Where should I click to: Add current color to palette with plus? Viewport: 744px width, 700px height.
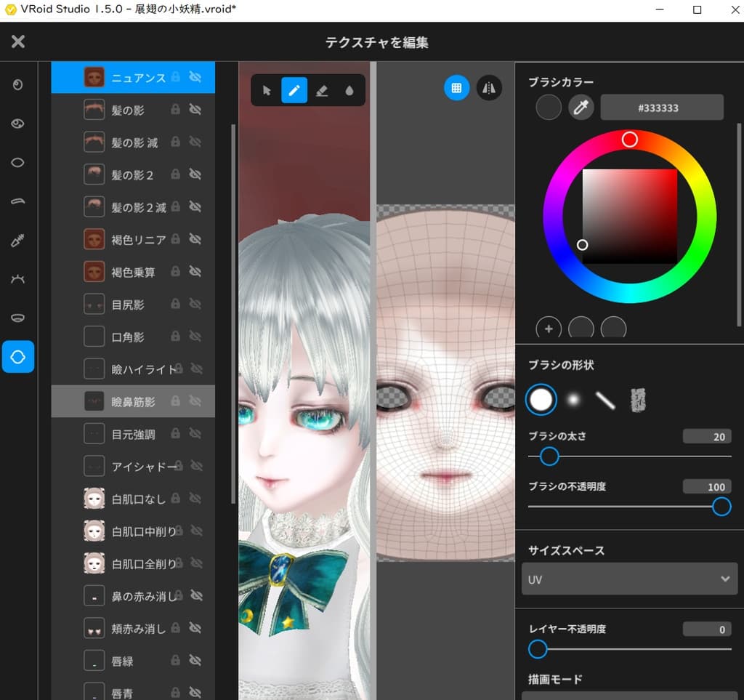coord(549,329)
